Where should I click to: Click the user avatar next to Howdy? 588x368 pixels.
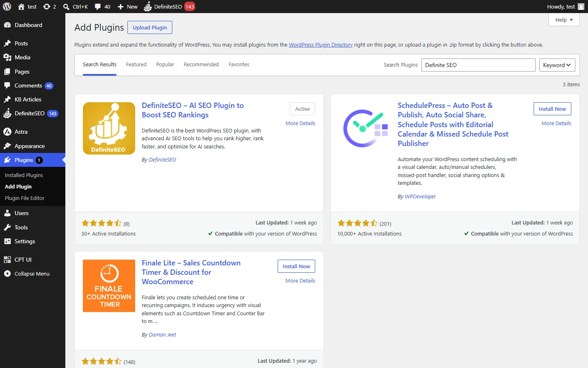pos(581,7)
